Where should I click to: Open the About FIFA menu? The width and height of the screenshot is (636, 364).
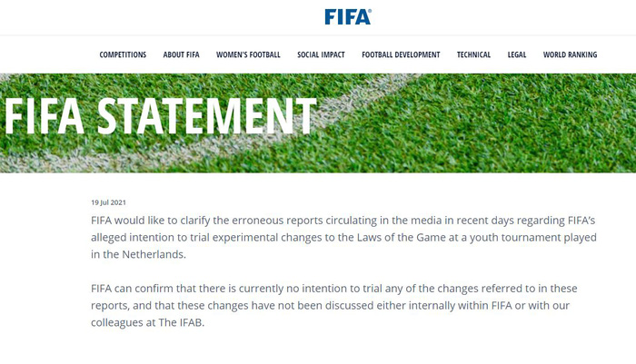point(182,54)
